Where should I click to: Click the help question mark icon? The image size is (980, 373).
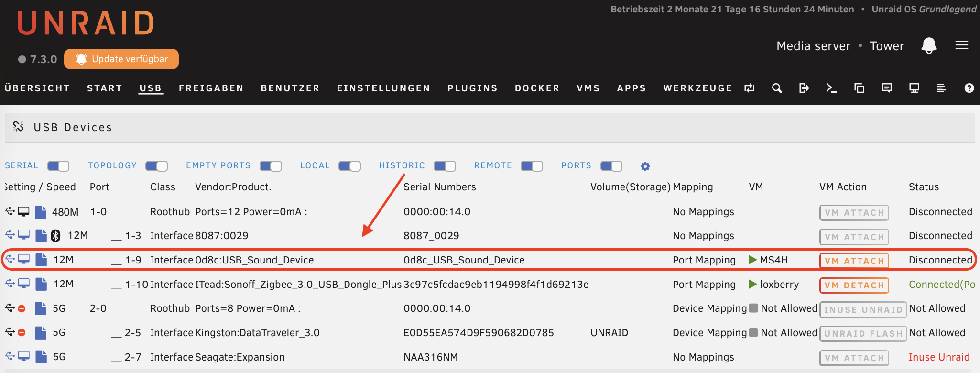click(x=969, y=88)
